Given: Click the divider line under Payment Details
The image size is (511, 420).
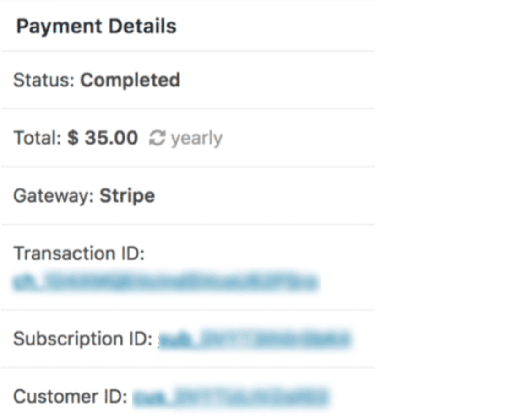Looking at the screenshot, I should [188, 51].
